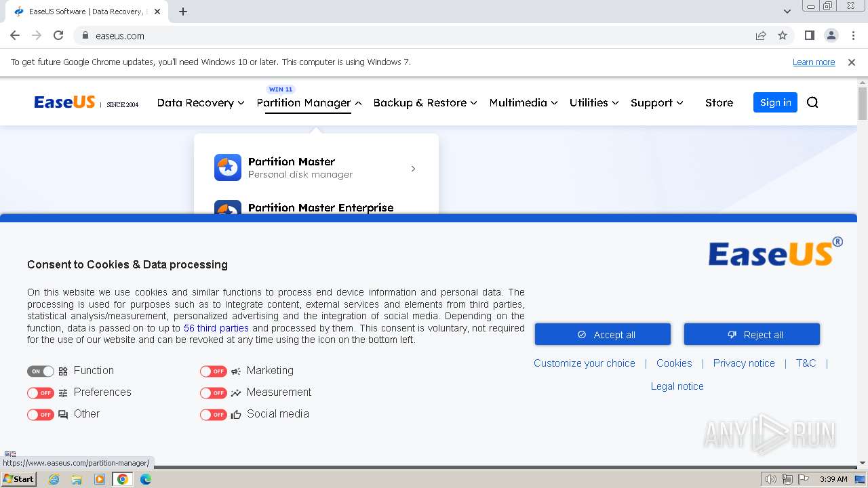Expand the Data Recovery menu

click(201, 102)
